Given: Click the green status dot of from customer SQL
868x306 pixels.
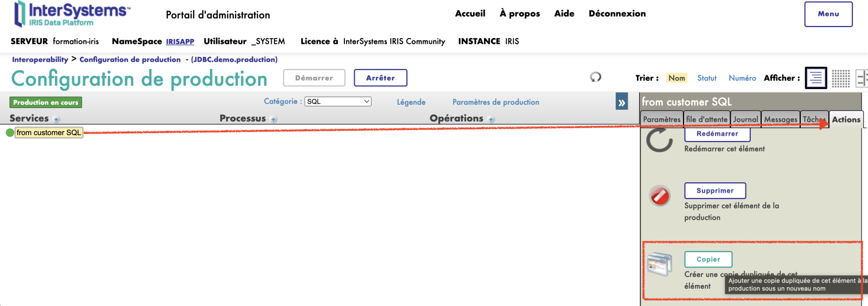Looking at the screenshot, I should tap(10, 133).
